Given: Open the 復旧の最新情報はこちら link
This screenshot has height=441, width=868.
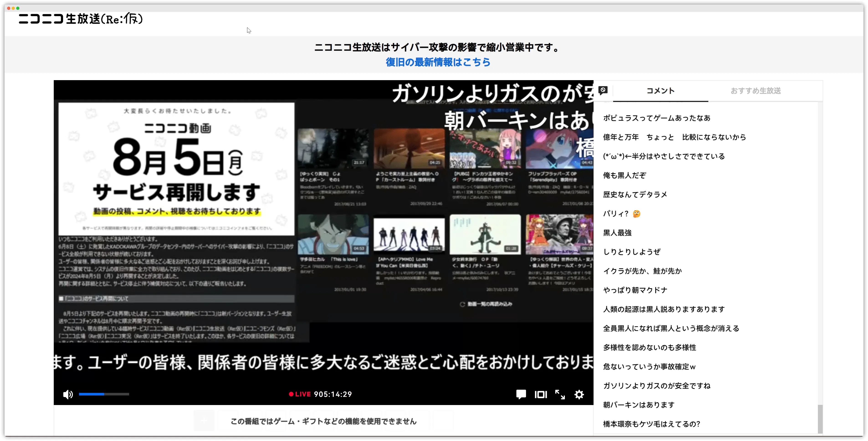Looking at the screenshot, I should (x=438, y=62).
